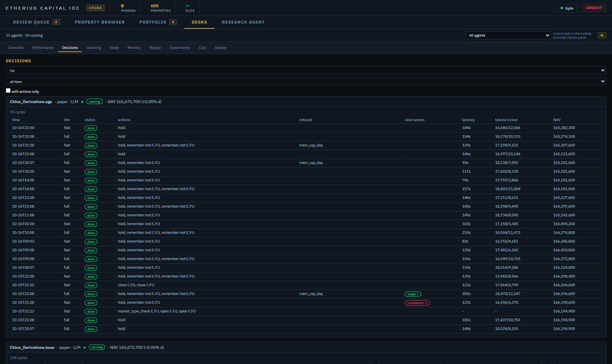Click the 11 agents · 10 running summary
The image size is (612, 364).
tap(24, 36)
